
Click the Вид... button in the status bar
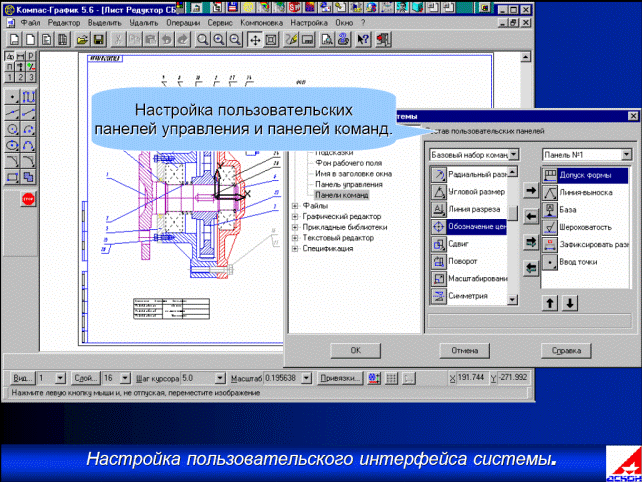click(x=22, y=378)
